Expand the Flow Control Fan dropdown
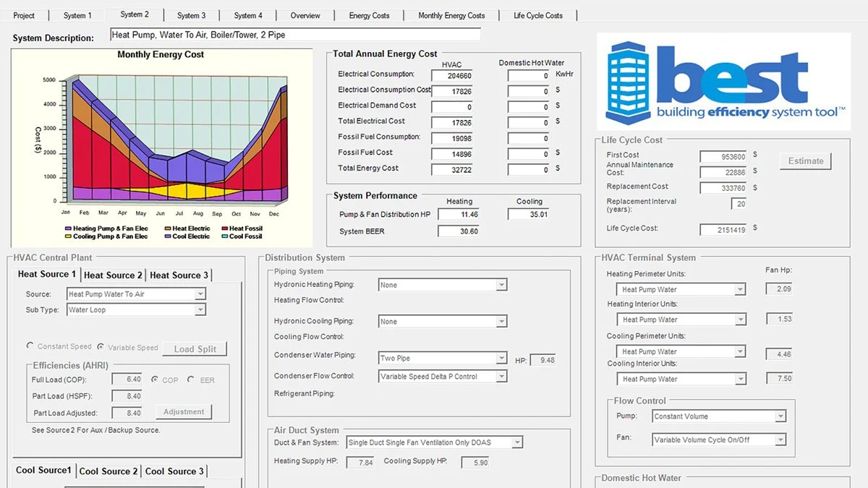The image size is (868, 488). [x=719, y=440]
